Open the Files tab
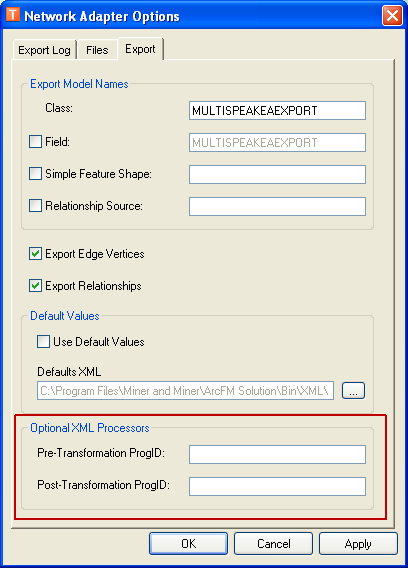Screen dimensions: 408x568 point(97,50)
